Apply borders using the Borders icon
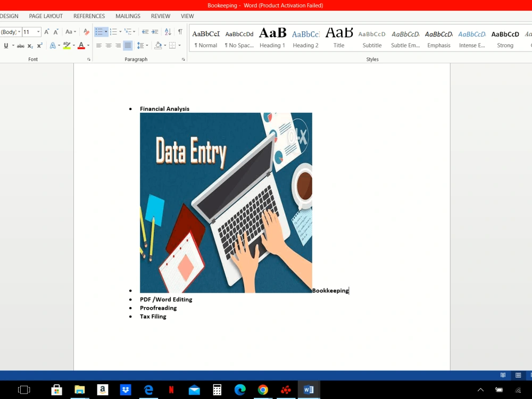This screenshot has width=532, height=399. [x=172, y=45]
